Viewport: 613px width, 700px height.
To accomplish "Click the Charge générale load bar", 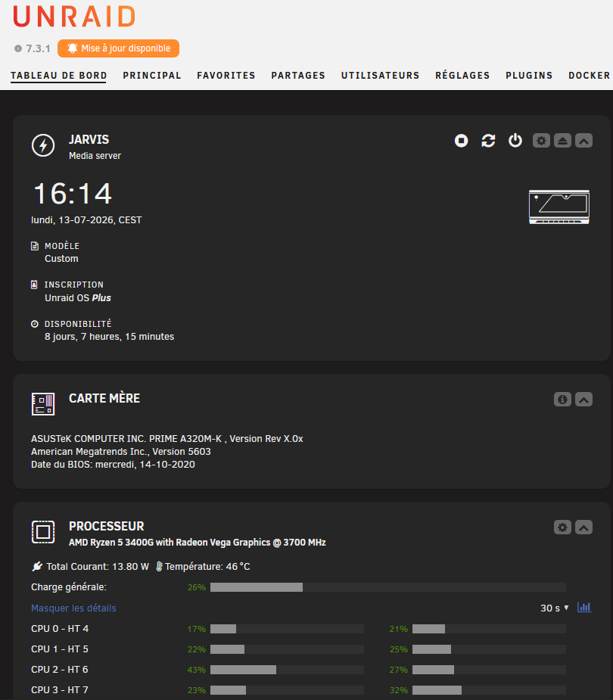I will [x=388, y=587].
